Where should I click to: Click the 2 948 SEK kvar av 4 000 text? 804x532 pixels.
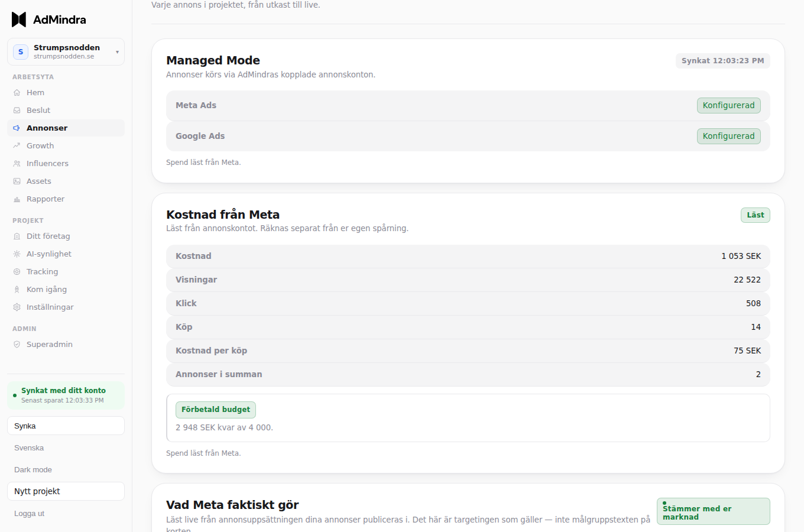tap(224, 427)
